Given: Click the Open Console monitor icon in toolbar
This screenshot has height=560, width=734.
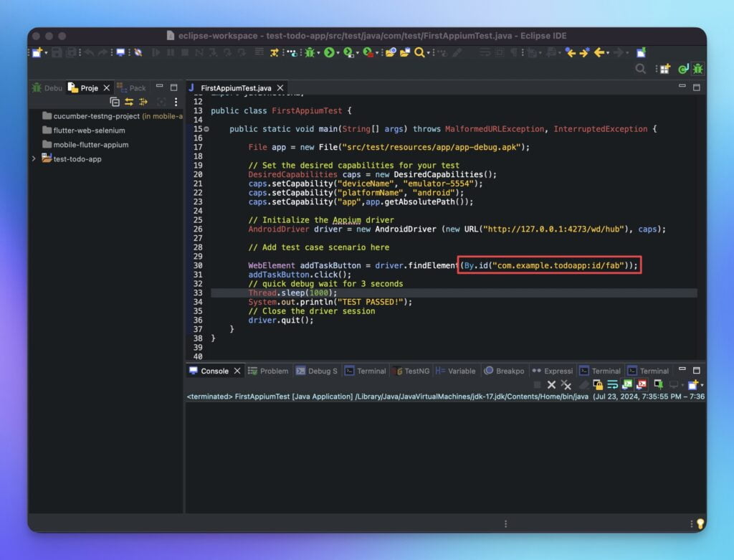Looking at the screenshot, I should pyautogui.click(x=120, y=52).
